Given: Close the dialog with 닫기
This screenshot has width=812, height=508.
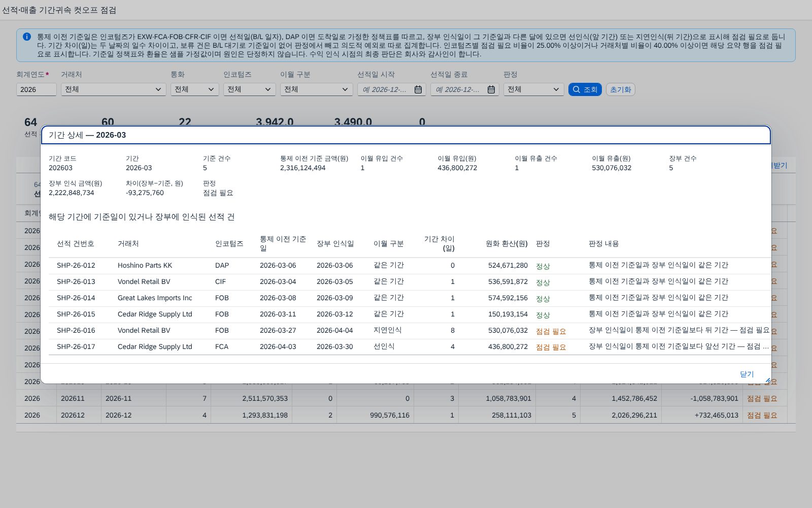Looking at the screenshot, I should click(747, 374).
